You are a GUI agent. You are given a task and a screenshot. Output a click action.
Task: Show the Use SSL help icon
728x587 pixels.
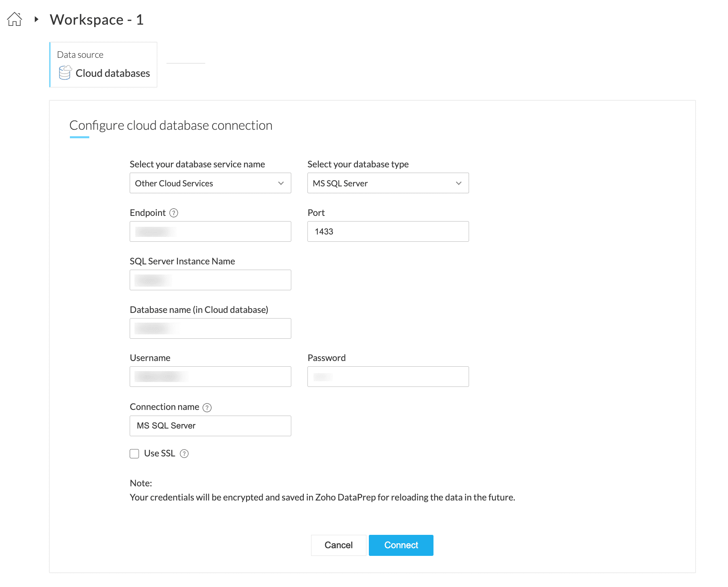pos(184,454)
